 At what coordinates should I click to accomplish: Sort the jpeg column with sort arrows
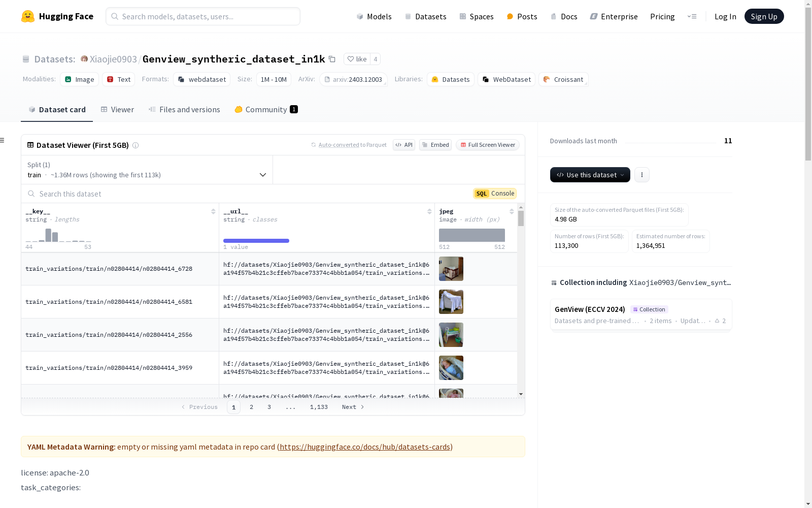pos(512,211)
